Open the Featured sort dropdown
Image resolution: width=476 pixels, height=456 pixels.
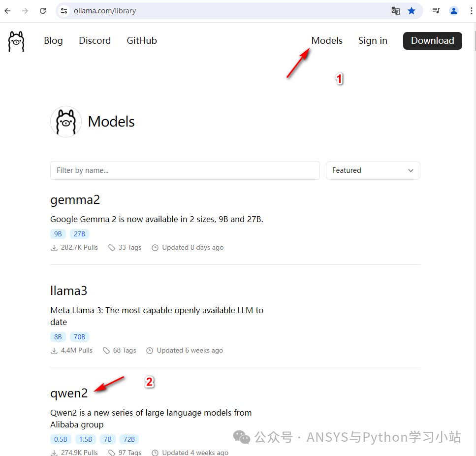pyautogui.click(x=373, y=170)
